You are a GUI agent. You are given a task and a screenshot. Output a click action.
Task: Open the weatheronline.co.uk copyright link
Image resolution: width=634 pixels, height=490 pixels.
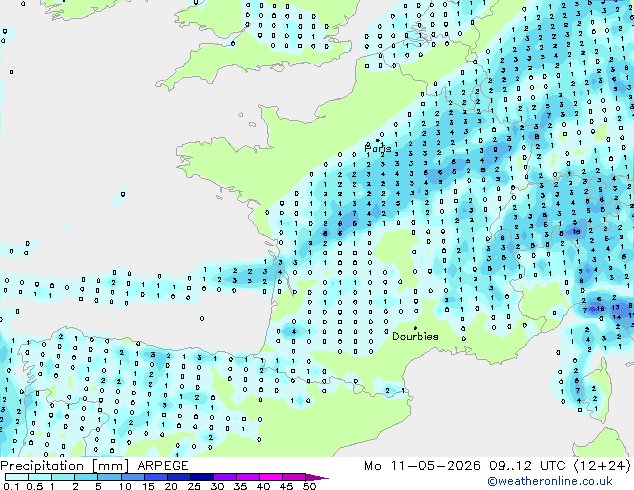549,481
